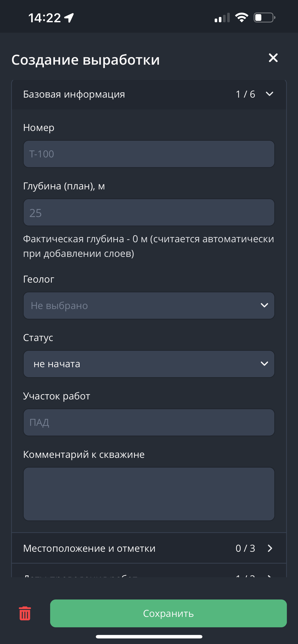Tap the Участок работ input field
Screen dimensions: 298x644
pyautogui.click(x=149, y=423)
